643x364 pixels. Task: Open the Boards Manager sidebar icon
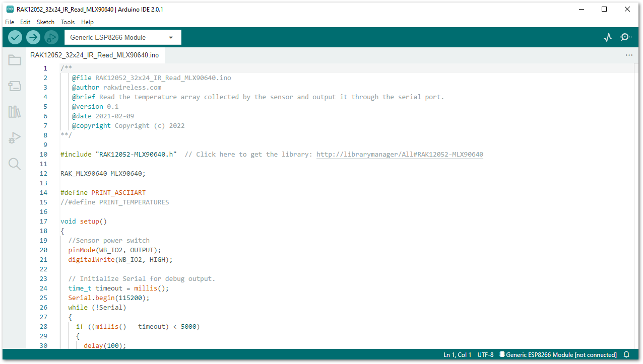[15, 86]
